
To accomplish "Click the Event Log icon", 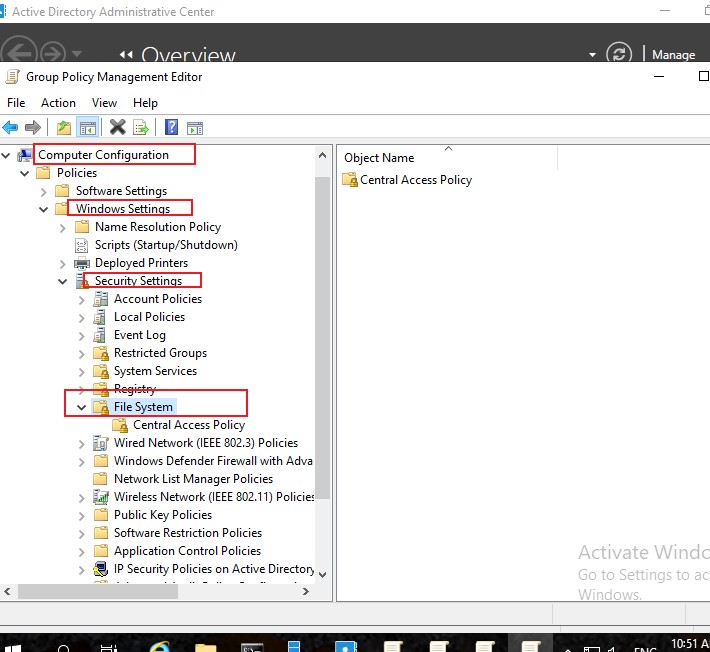I will (x=100, y=335).
